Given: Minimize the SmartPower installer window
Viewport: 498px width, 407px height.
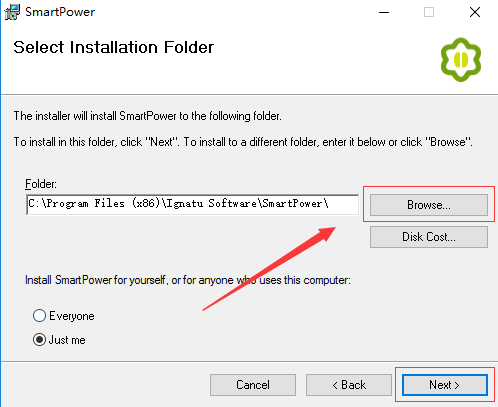Looking at the screenshot, I should point(384,12).
